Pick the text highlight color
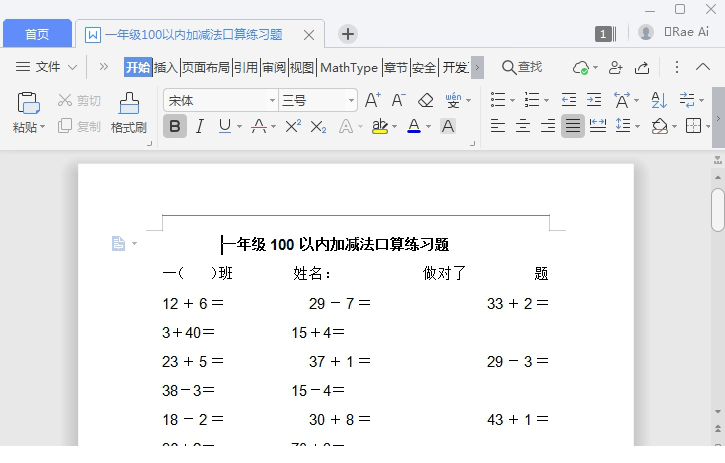 (x=380, y=126)
